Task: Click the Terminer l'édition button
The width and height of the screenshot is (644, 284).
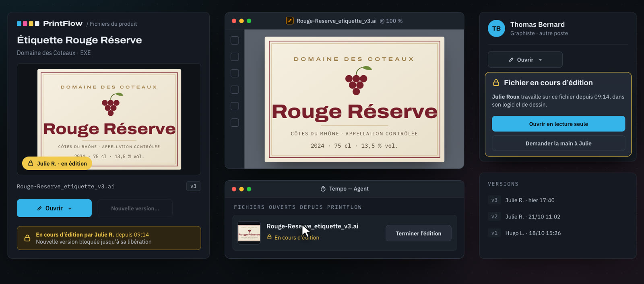Action: tap(418, 233)
